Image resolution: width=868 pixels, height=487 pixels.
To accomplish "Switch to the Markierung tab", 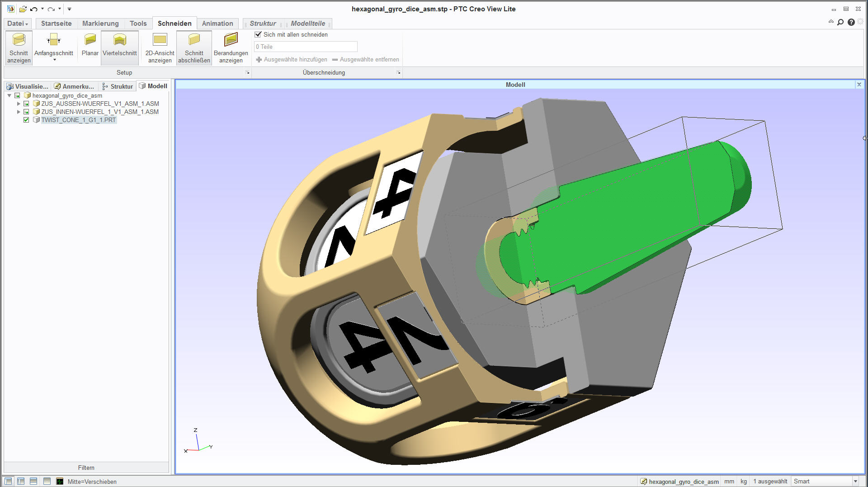I will pos(100,24).
